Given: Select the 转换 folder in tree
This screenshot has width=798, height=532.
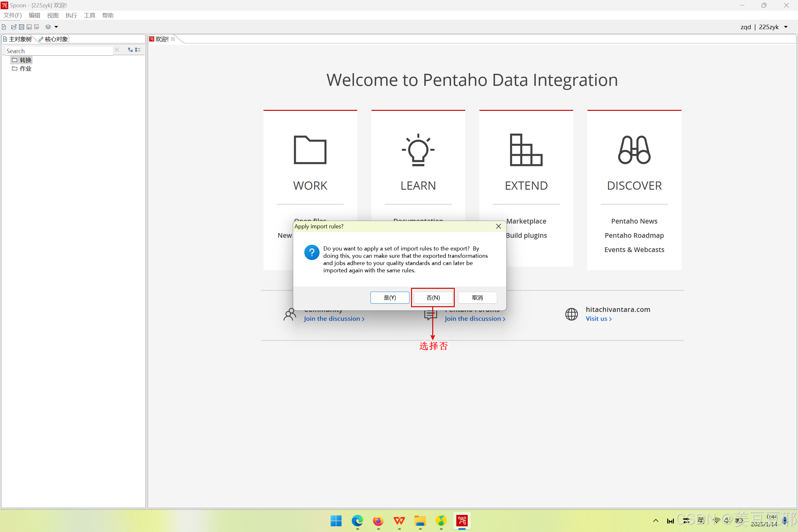Looking at the screenshot, I should (x=25, y=60).
